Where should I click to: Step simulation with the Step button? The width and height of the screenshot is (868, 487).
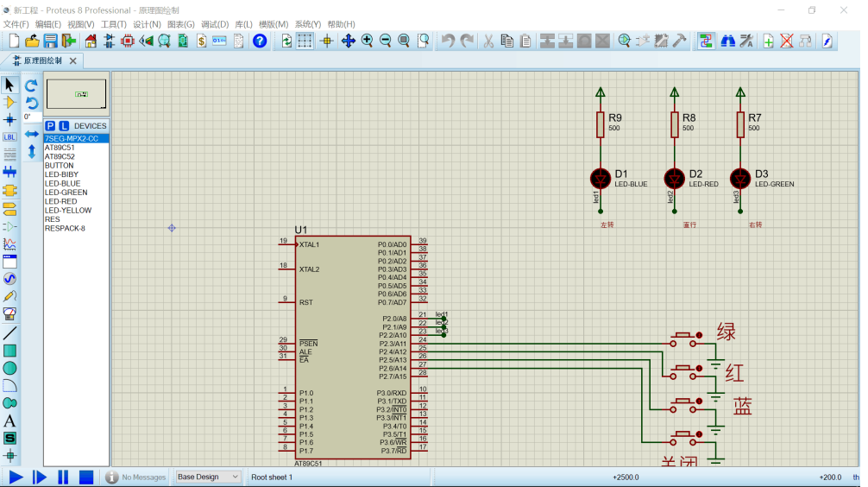point(40,477)
